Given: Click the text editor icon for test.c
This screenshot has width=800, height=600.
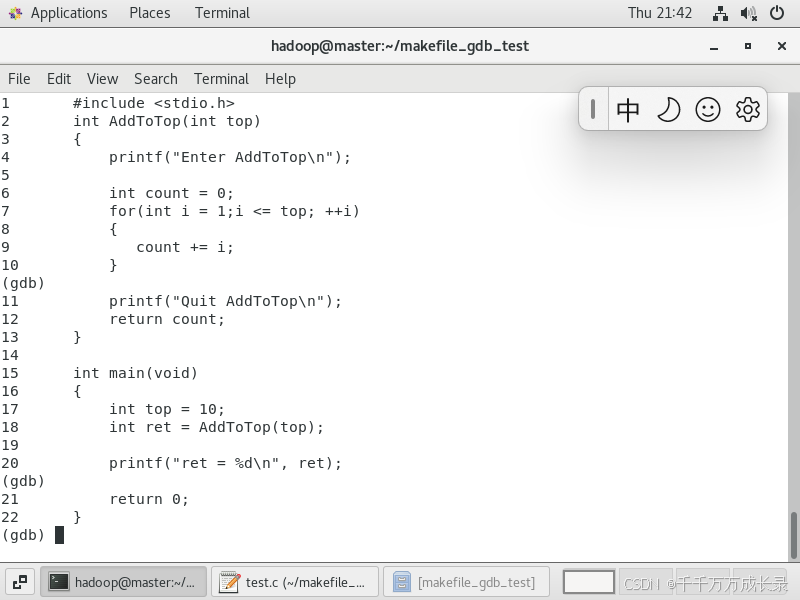Looking at the screenshot, I should click(x=230, y=582).
